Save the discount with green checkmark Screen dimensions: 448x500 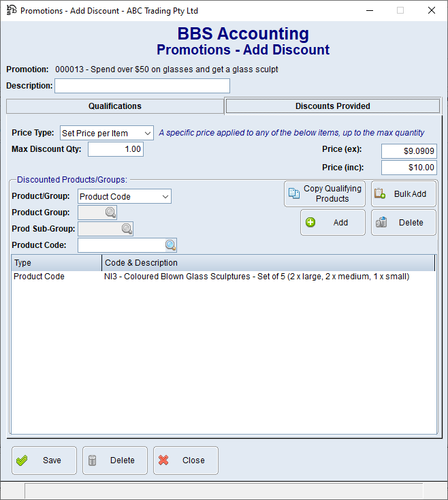(44, 460)
